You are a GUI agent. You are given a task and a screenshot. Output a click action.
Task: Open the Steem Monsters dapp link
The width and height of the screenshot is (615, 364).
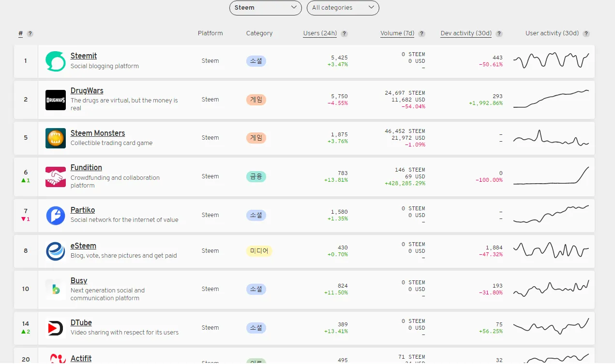(x=98, y=133)
